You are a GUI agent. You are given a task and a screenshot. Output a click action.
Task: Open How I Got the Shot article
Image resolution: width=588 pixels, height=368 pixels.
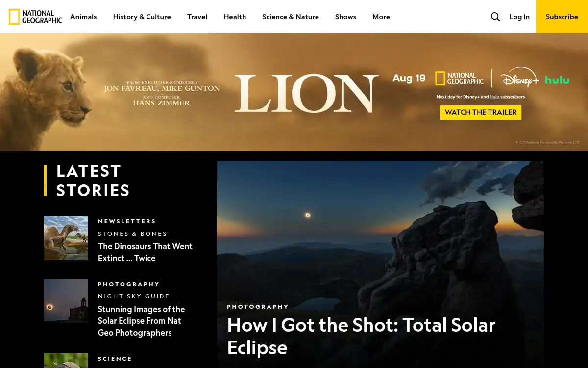361,336
